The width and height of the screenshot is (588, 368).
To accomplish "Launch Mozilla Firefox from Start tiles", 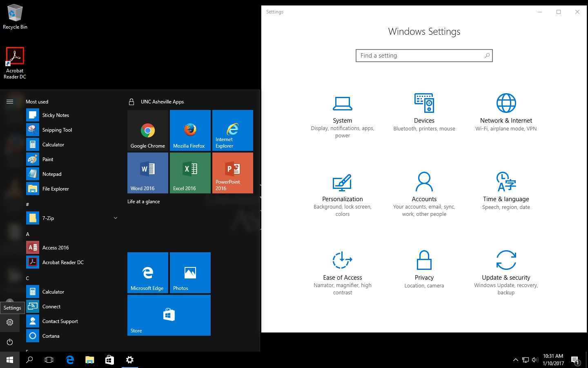I will (x=190, y=130).
